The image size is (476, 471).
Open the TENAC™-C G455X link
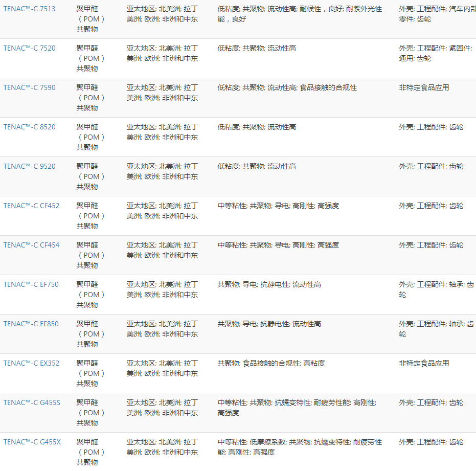tap(32, 442)
